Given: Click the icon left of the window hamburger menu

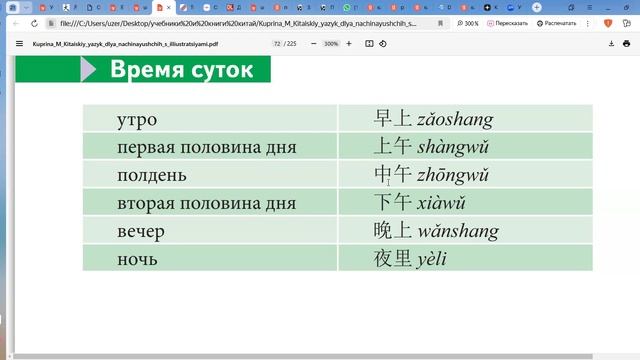Looking at the screenshot, I should tap(571, 7).
